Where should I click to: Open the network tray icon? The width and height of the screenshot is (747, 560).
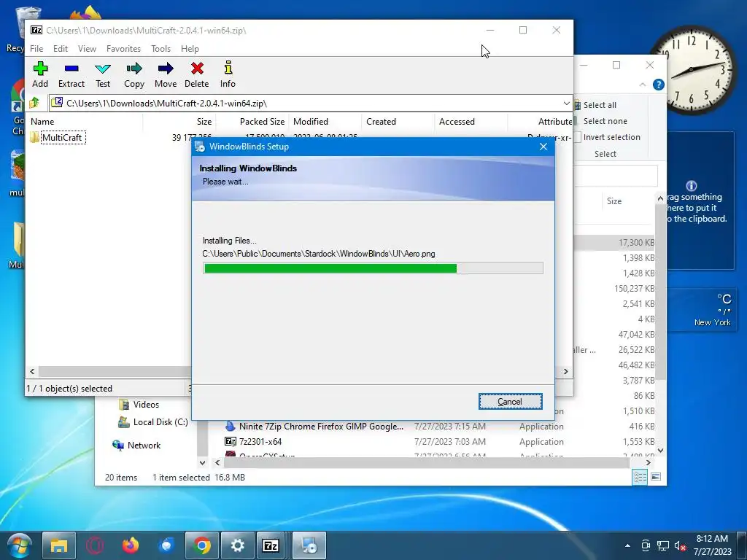pyautogui.click(x=662, y=545)
